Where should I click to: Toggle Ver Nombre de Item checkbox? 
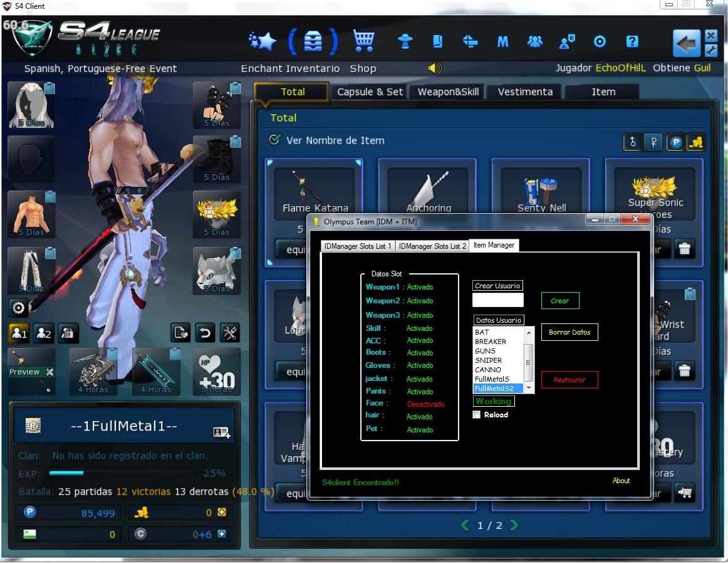click(274, 139)
